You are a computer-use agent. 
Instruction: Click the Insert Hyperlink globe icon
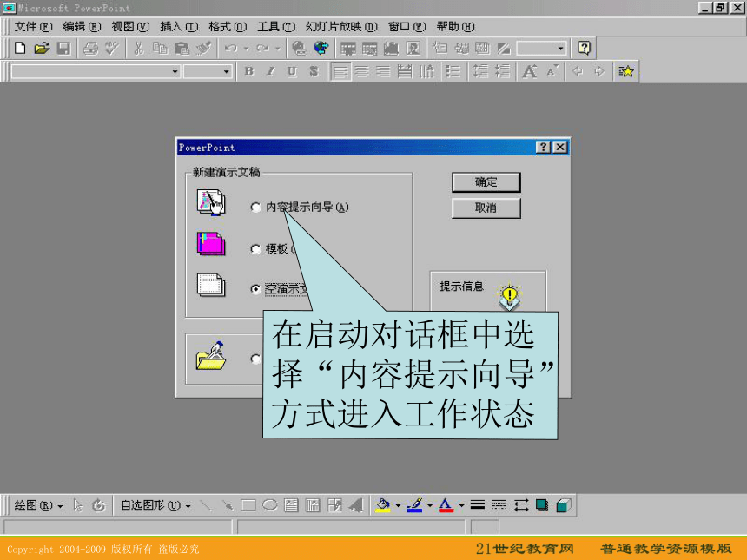(x=299, y=48)
